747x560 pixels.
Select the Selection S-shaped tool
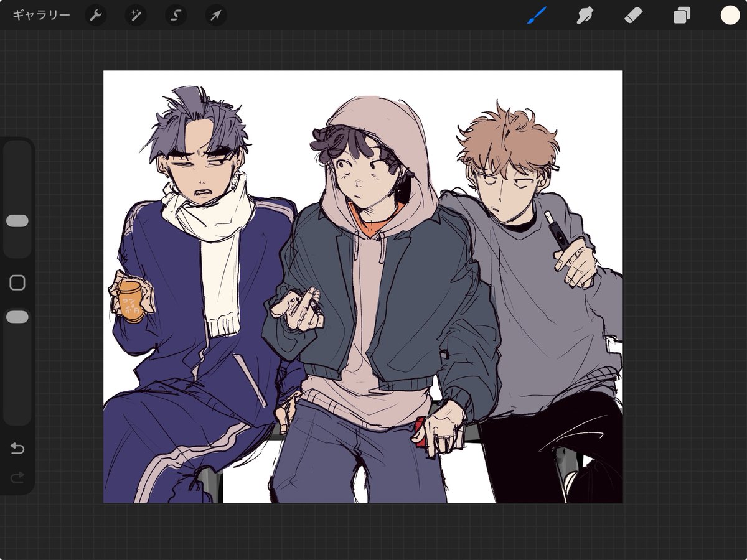coord(176,15)
